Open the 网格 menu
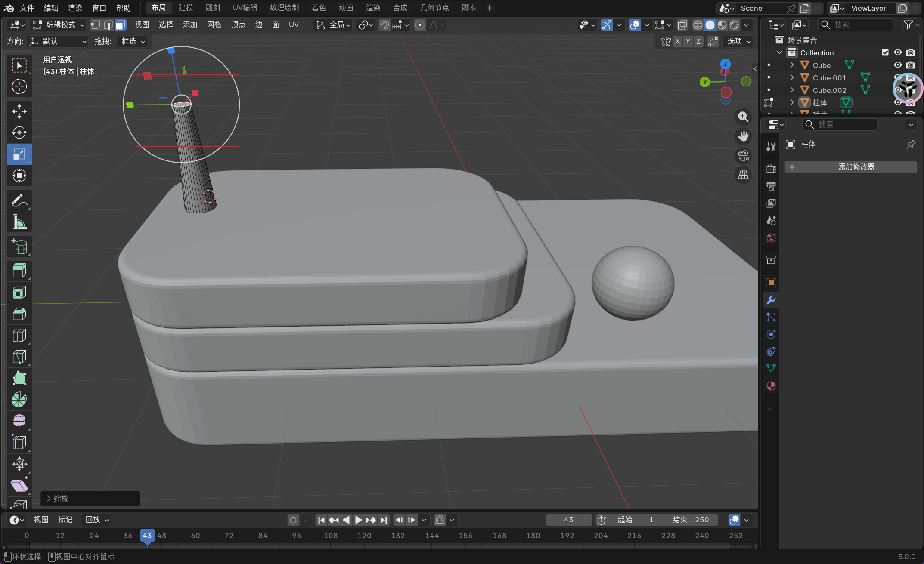 pyautogui.click(x=214, y=25)
